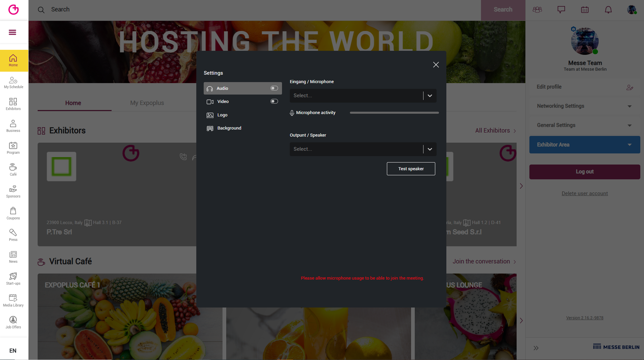Viewport: 644px width, 360px height.
Task: Open the contacts group icon in the top bar
Action: point(537,10)
